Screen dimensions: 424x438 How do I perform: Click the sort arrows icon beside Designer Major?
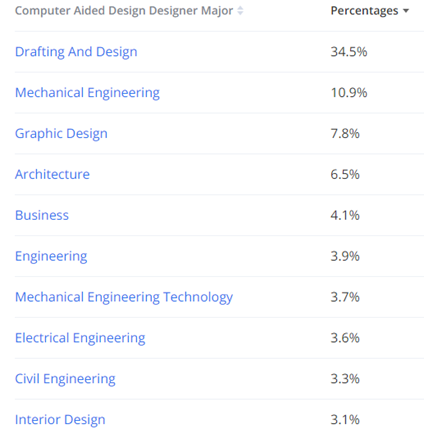pyautogui.click(x=240, y=11)
